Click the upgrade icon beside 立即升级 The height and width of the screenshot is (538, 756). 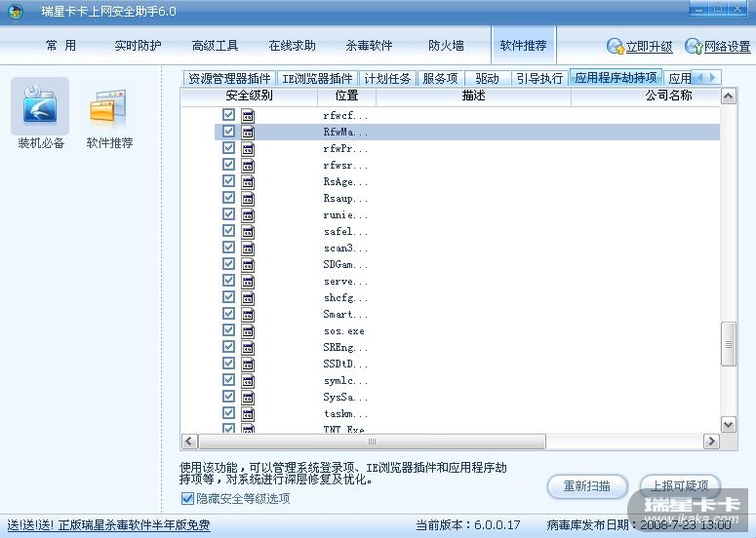tap(616, 46)
